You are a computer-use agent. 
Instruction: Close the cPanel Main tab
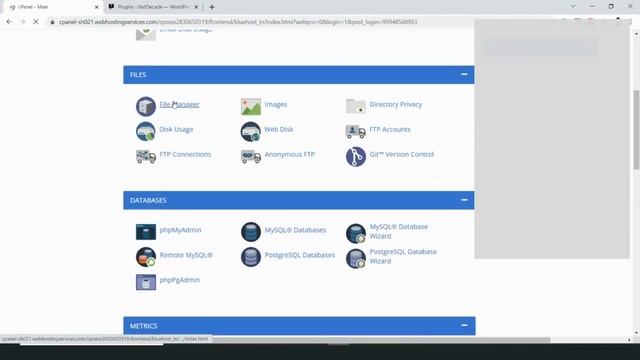coord(96,7)
